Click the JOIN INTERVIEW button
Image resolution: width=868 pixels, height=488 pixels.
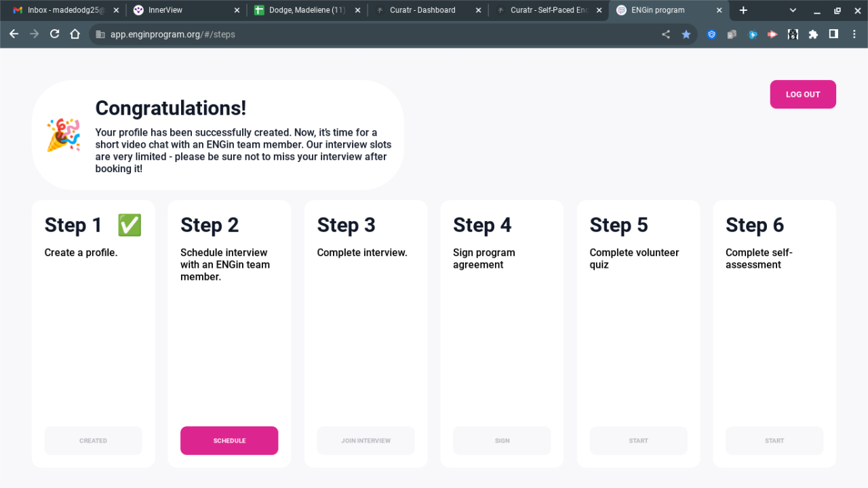366,441
